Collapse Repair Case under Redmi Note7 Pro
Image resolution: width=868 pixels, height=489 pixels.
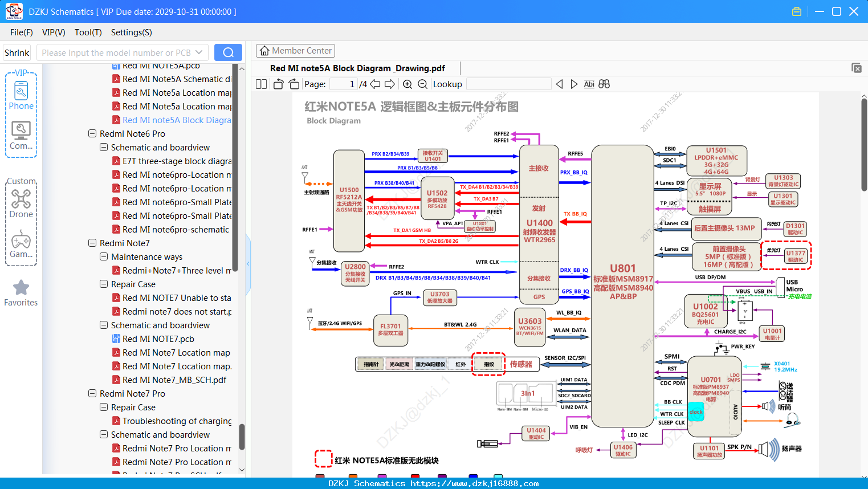(x=104, y=407)
